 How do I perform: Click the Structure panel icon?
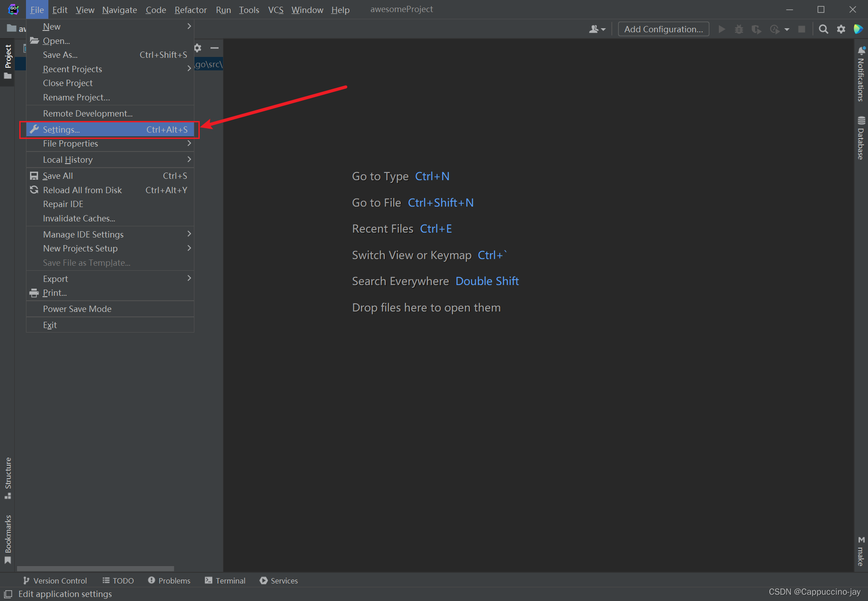tap(8, 495)
